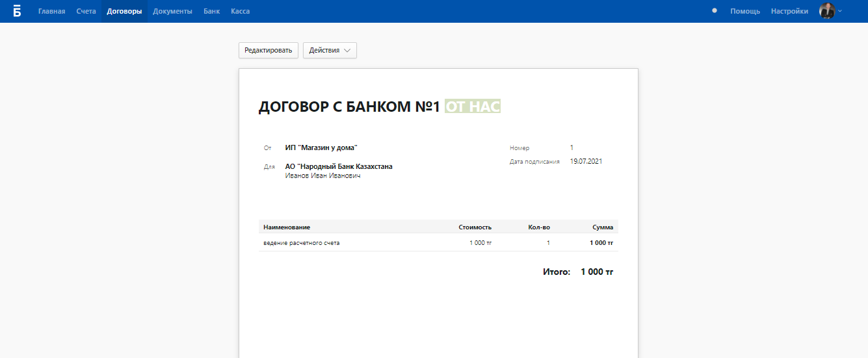Click the contract number value 1
The width and height of the screenshot is (868, 358).
pyautogui.click(x=572, y=148)
